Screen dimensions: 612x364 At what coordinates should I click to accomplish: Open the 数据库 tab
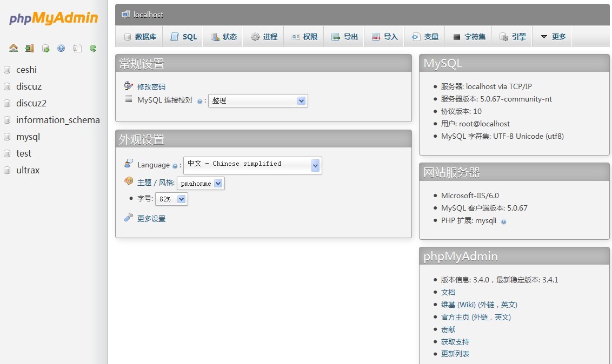pyautogui.click(x=140, y=37)
